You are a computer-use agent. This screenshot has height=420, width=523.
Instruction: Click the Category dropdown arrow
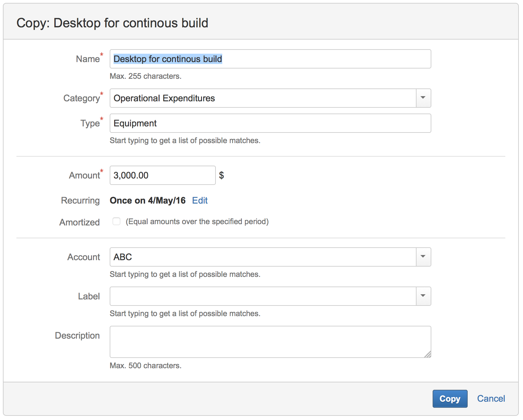coord(423,98)
